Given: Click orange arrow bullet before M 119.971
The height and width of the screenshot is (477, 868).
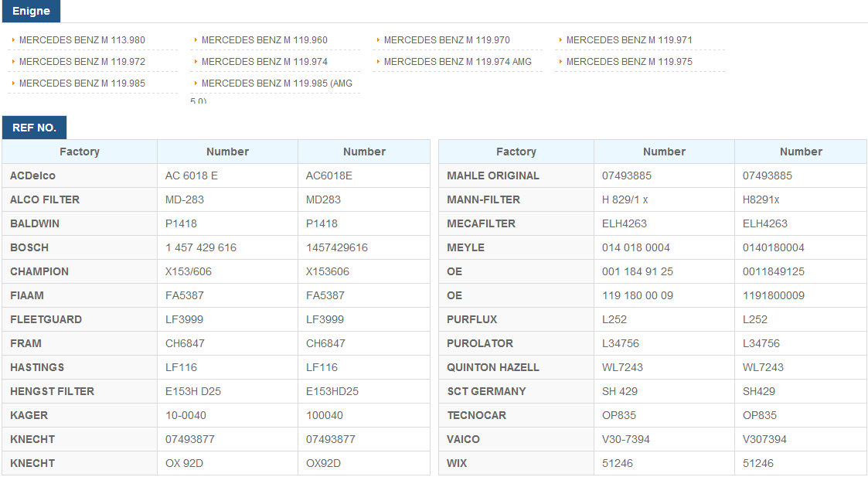Looking at the screenshot, I should (x=560, y=40).
